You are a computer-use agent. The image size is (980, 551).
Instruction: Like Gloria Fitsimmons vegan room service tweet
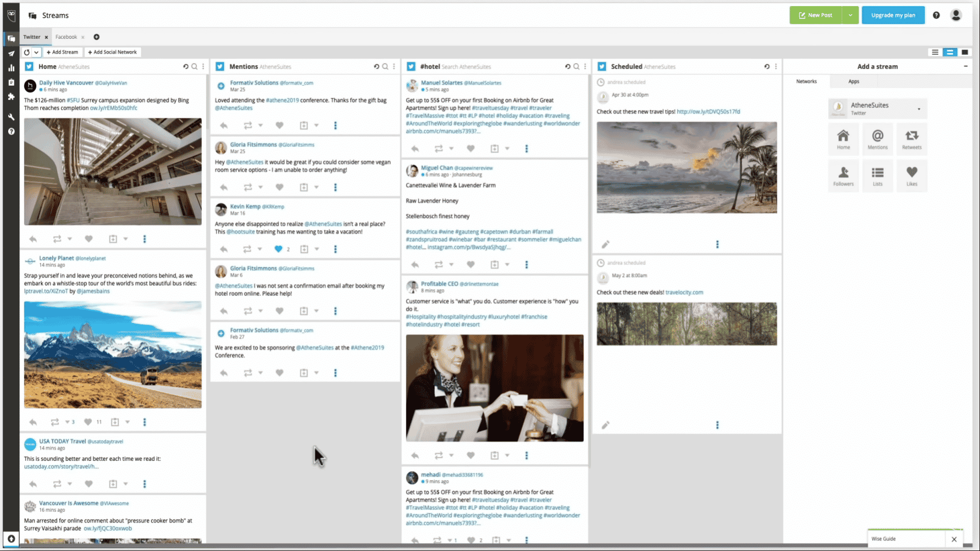[279, 187]
